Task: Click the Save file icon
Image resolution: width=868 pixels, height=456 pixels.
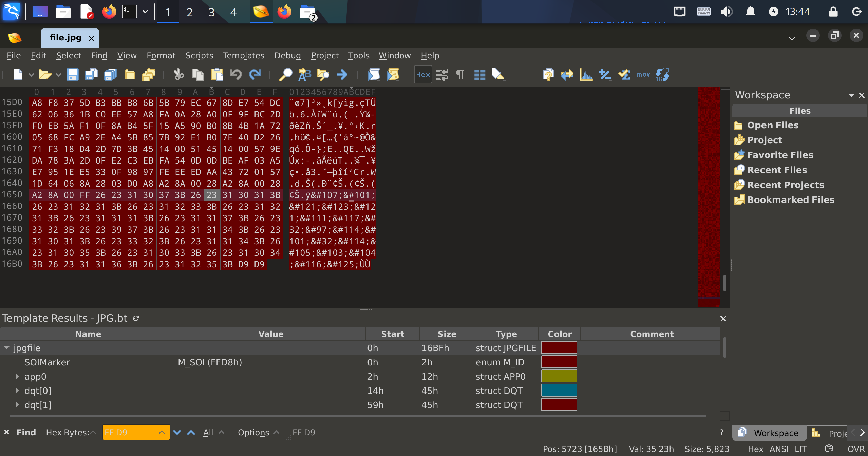Action: pos(72,74)
